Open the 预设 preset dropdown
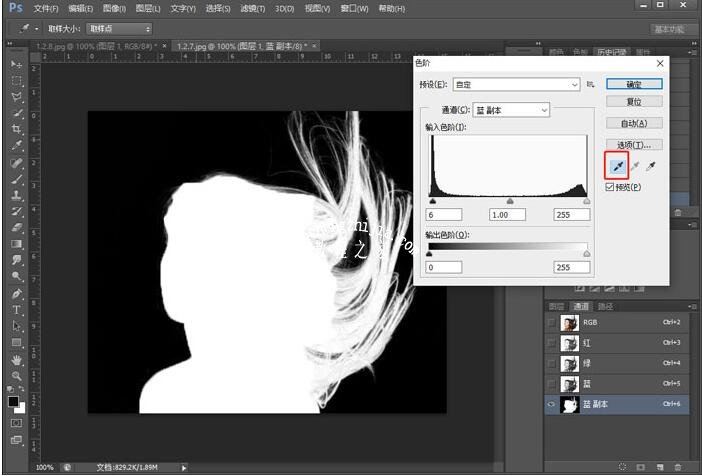This screenshot has height=476, width=702. pyautogui.click(x=516, y=85)
